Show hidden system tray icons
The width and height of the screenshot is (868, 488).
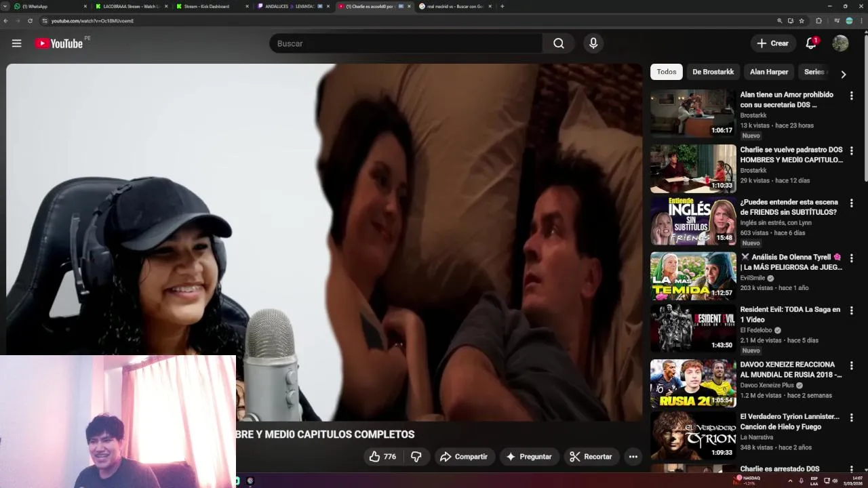[x=790, y=481]
